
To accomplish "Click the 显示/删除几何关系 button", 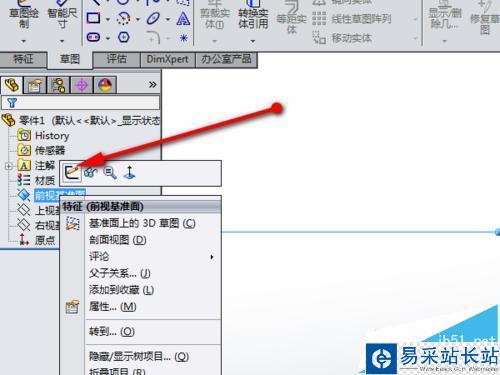I will click(445, 15).
